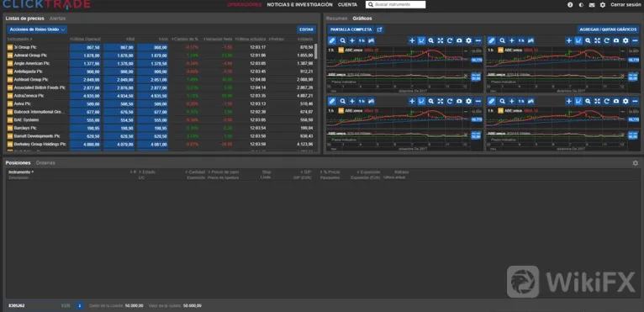
Task: Select the Berkeley Group Holdings Plc row
Action: click(161, 145)
